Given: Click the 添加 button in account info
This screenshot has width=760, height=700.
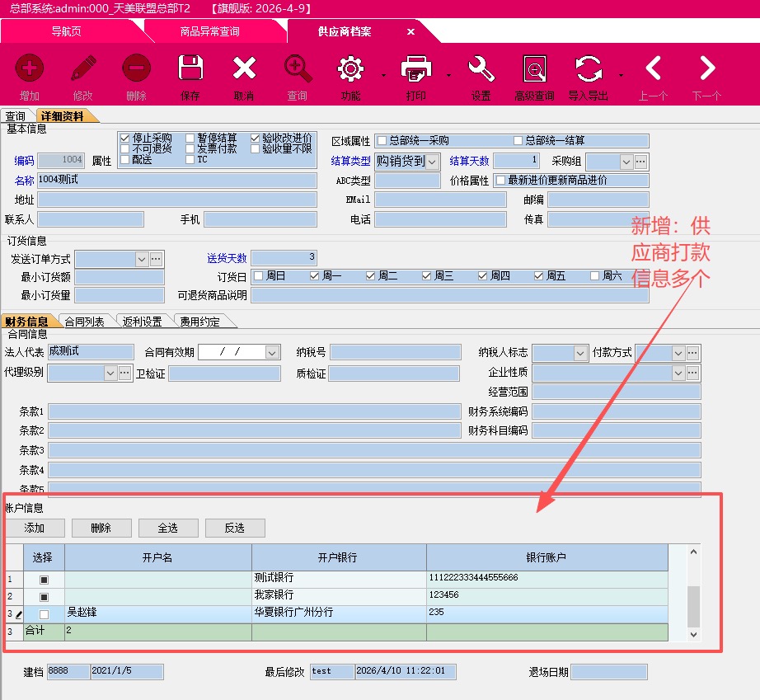Looking at the screenshot, I should coord(34,528).
